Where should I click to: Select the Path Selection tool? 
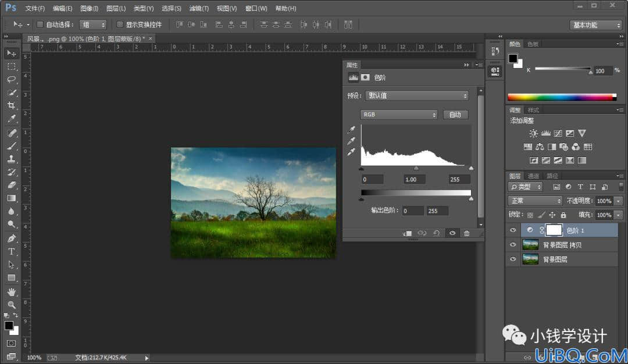12,265
